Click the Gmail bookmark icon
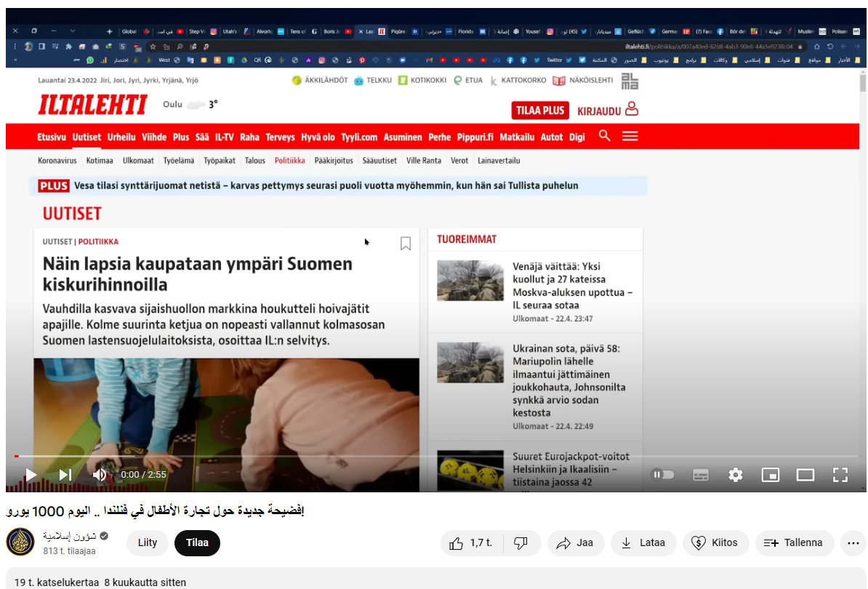 tap(429, 60)
